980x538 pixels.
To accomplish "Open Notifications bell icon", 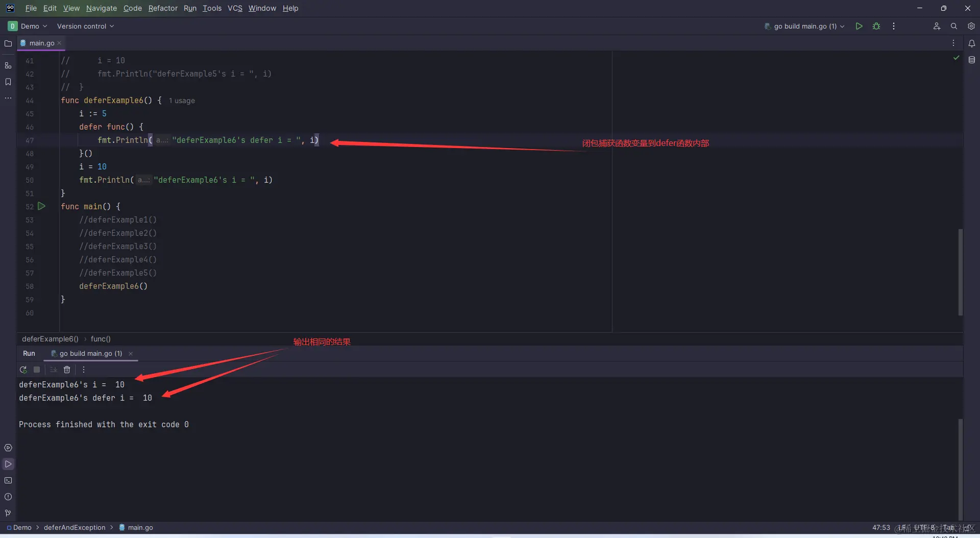I will pos(972,43).
